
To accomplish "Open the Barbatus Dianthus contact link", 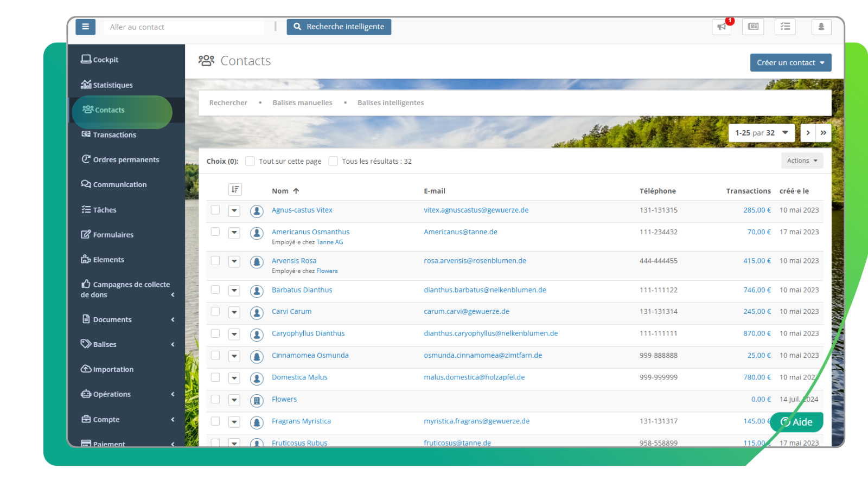I will tap(302, 290).
